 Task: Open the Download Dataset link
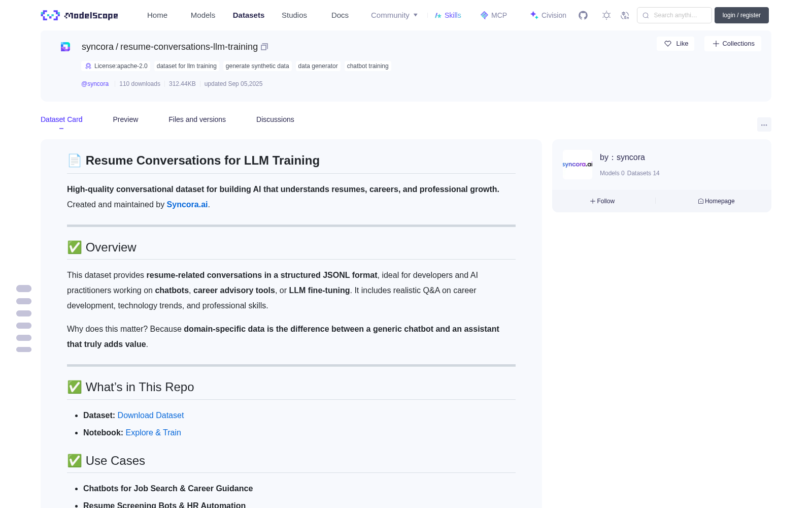[151, 415]
